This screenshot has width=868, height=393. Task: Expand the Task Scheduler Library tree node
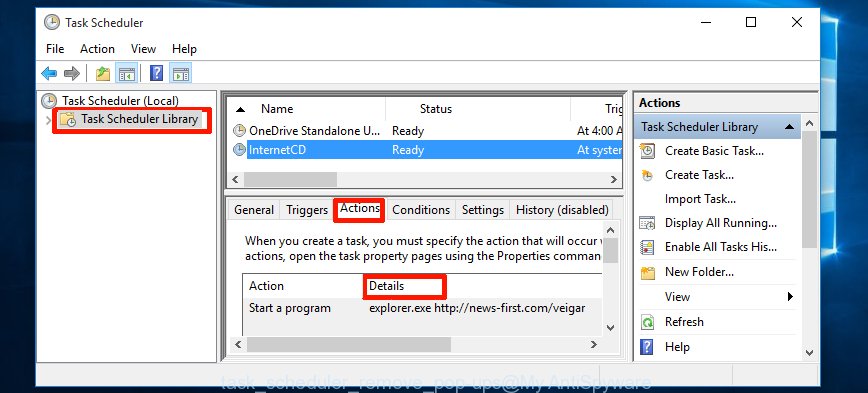click(48, 120)
